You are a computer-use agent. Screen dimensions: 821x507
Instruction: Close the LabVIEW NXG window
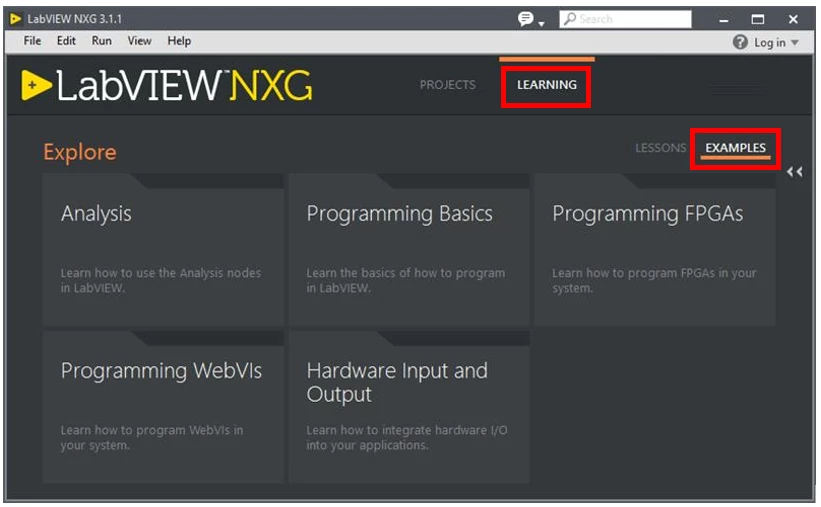(x=793, y=19)
